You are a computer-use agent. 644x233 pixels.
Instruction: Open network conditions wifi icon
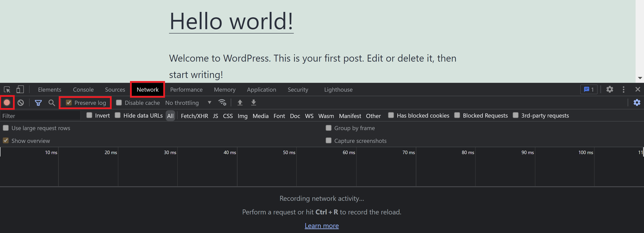222,103
